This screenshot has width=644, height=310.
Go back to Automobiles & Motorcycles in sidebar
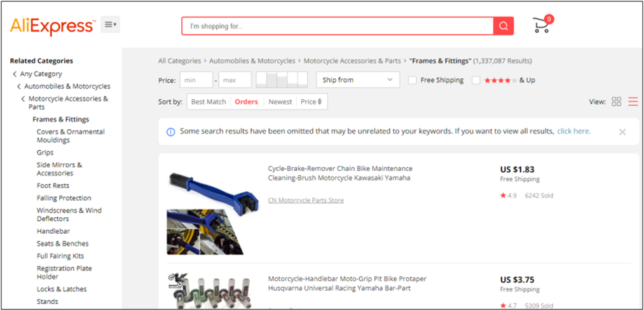(x=67, y=86)
